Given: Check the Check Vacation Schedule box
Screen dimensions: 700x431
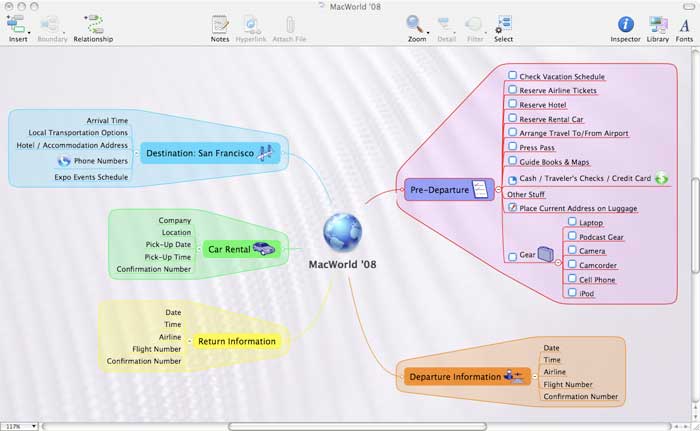Looking at the screenshot, I should 512,75.
